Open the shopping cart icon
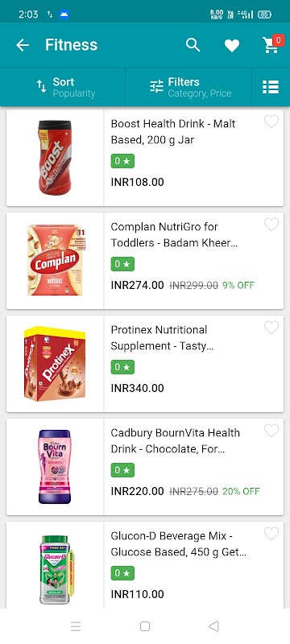The image size is (290, 644). pos(271,45)
